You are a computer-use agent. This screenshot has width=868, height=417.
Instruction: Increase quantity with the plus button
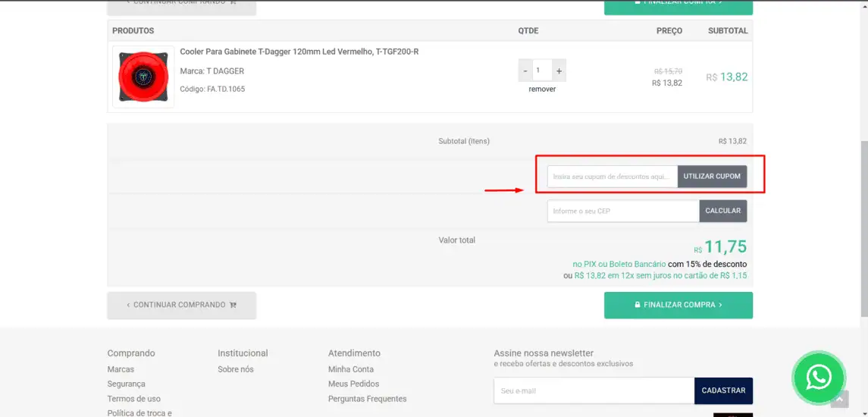[559, 71]
